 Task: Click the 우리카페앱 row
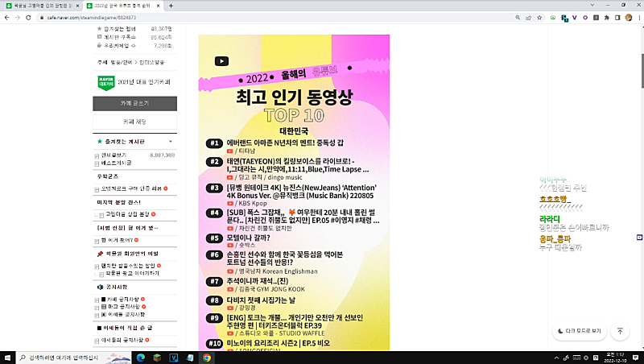[134, 46]
